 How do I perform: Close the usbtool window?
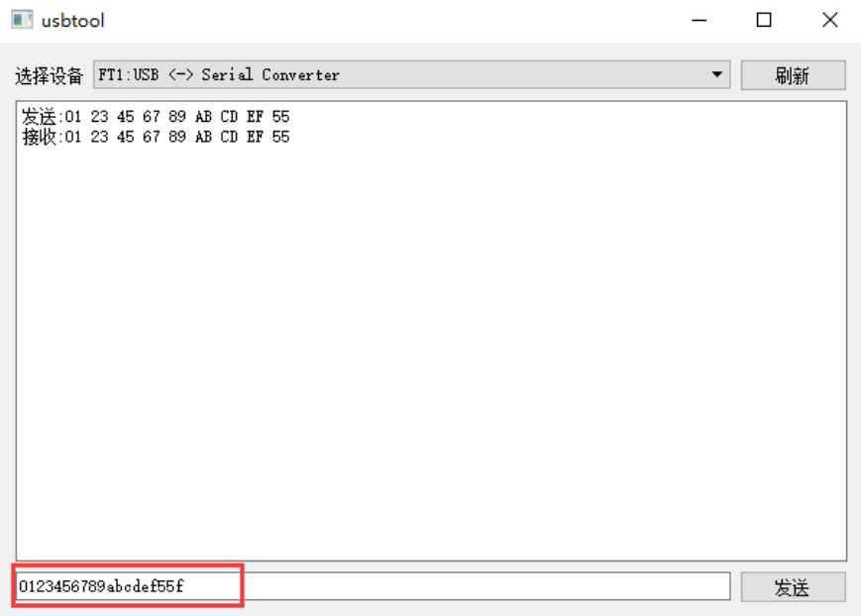tap(829, 21)
